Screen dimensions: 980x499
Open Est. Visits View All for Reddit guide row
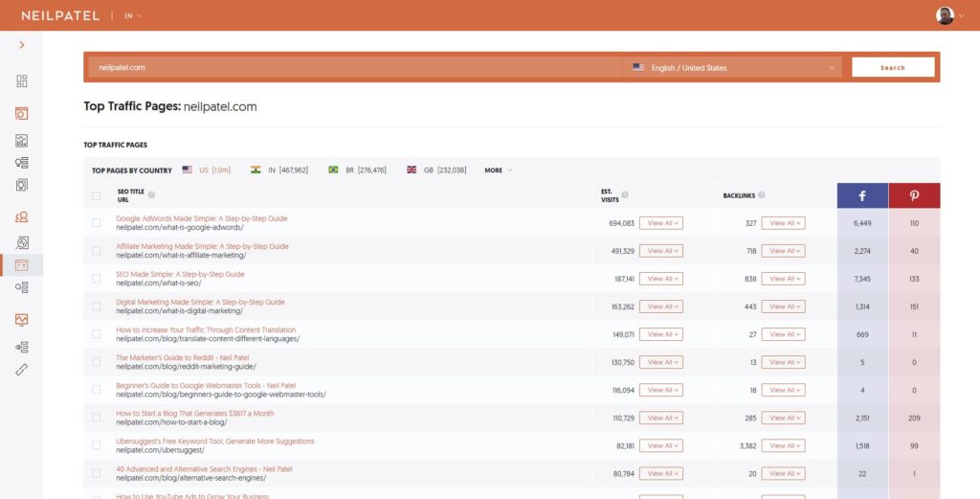[661, 362]
